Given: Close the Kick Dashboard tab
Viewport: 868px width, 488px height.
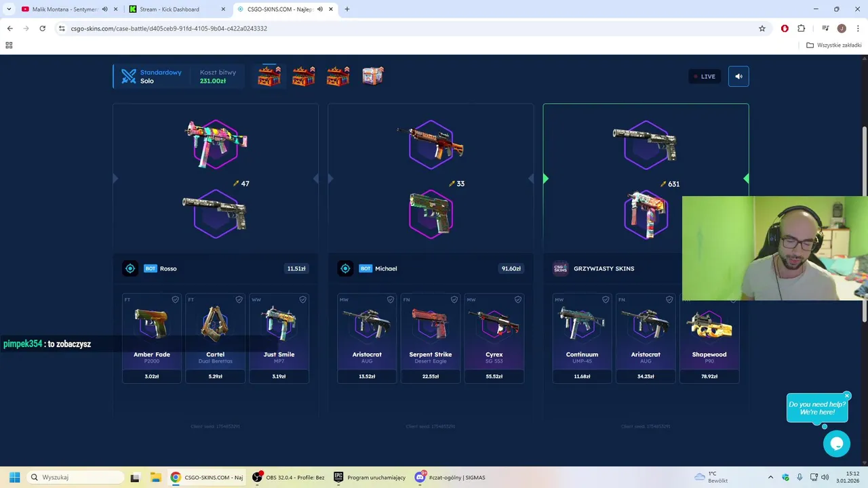Looking at the screenshot, I should [x=223, y=9].
